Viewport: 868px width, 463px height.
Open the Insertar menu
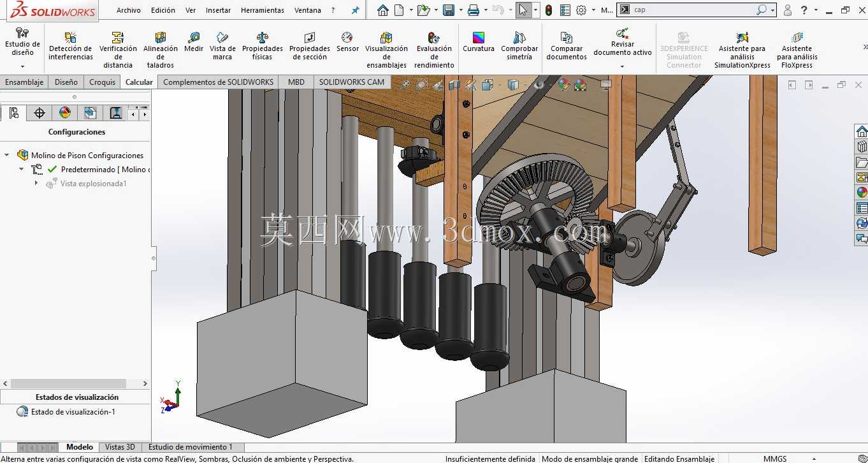coord(219,10)
